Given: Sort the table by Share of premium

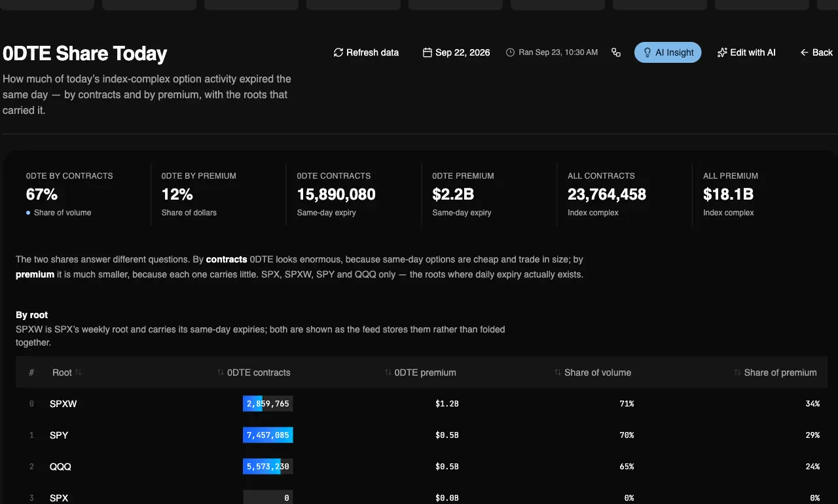Looking at the screenshot, I should tap(775, 372).
